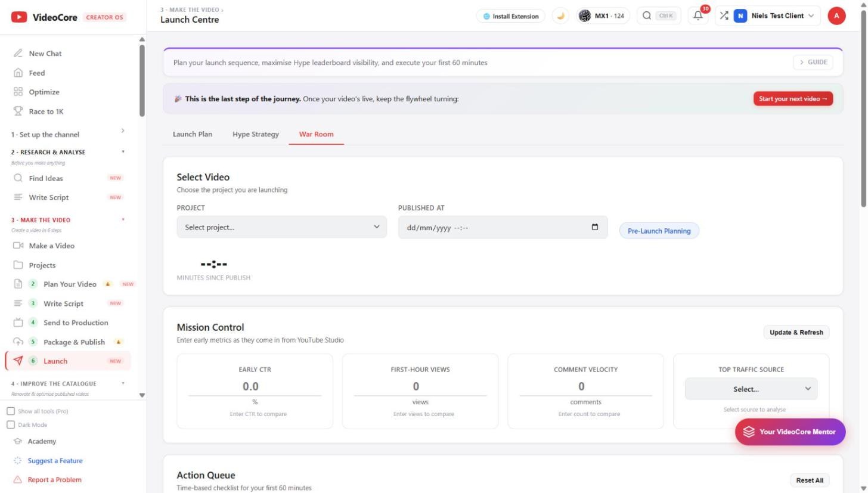Switch to the Hype Strategy tab
Screen dimensions: 868x493
pos(256,134)
